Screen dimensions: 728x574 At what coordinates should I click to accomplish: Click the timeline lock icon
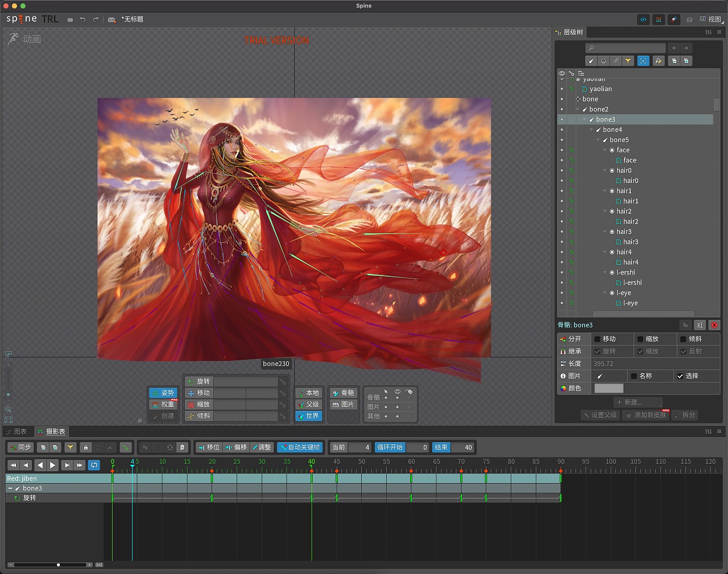(x=86, y=447)
